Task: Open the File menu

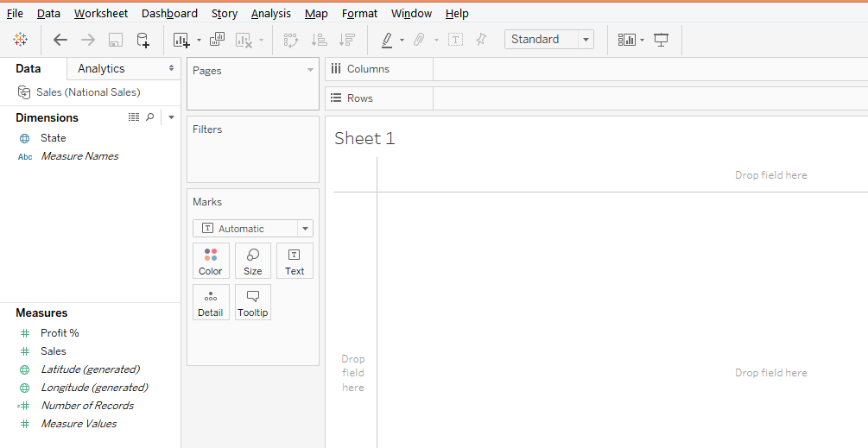Action: click(15, 13)
